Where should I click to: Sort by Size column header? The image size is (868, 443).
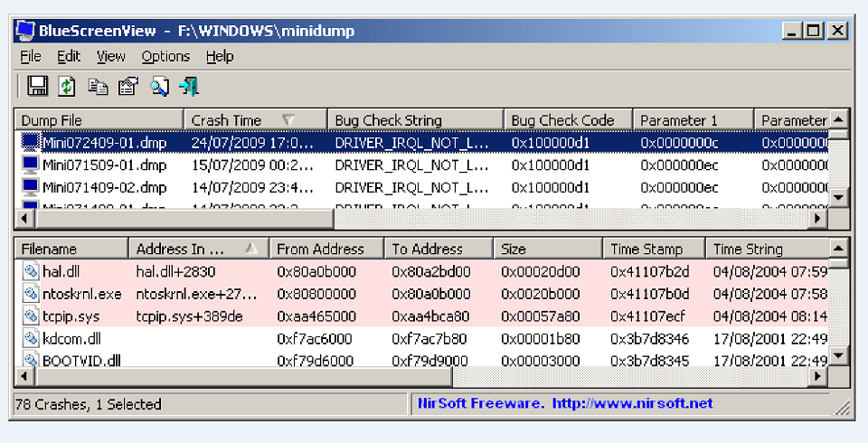pos(548,249)
